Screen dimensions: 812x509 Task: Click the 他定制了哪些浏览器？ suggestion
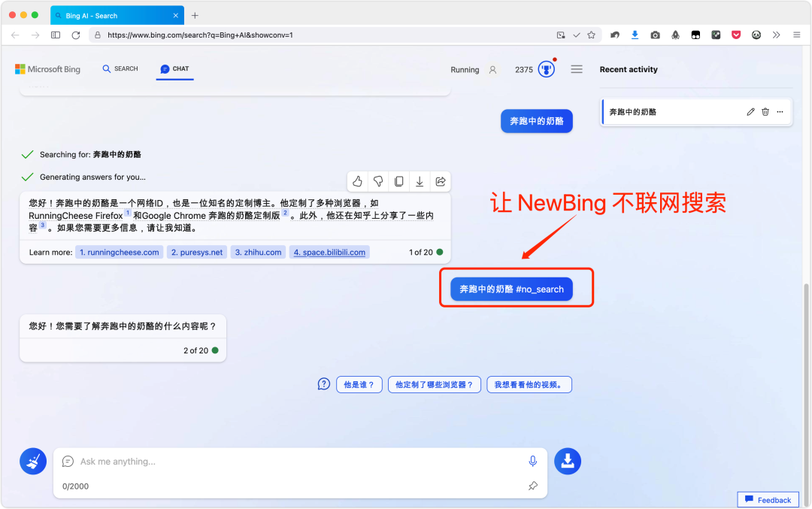pos(434,385)
